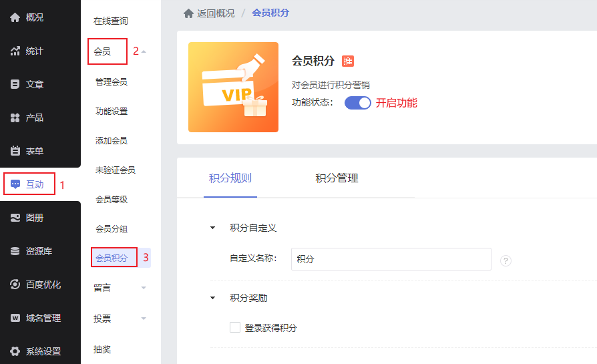Screen dimensions: 597x364
Task: Open the 会员 menu group
Action: pos(102,51)
